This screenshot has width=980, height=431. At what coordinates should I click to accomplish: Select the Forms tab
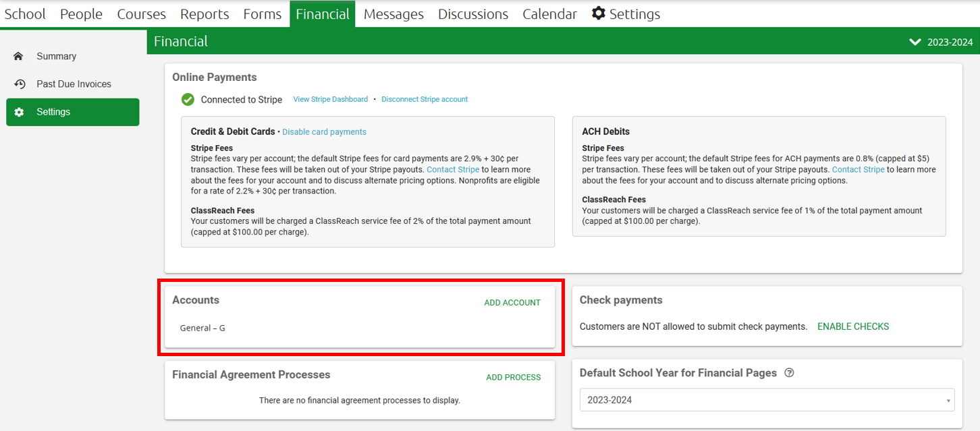pyautogui.click(x=262, y=13)
